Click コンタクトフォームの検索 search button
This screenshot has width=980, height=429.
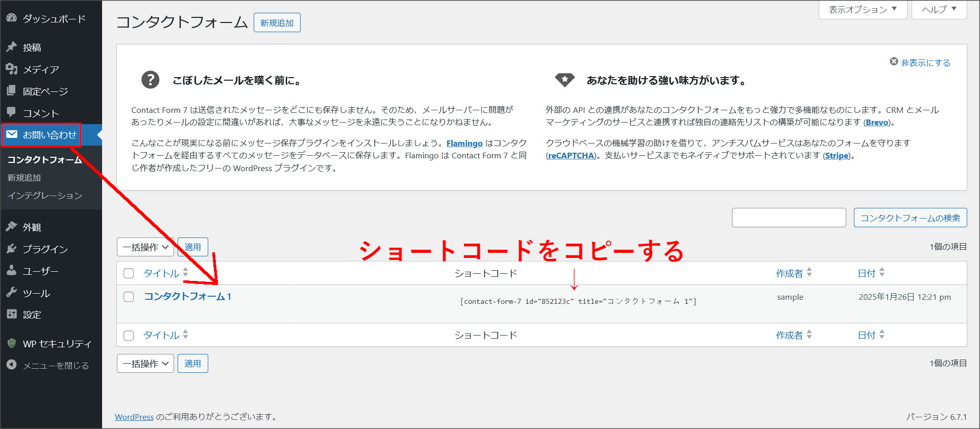click(911, 218)
